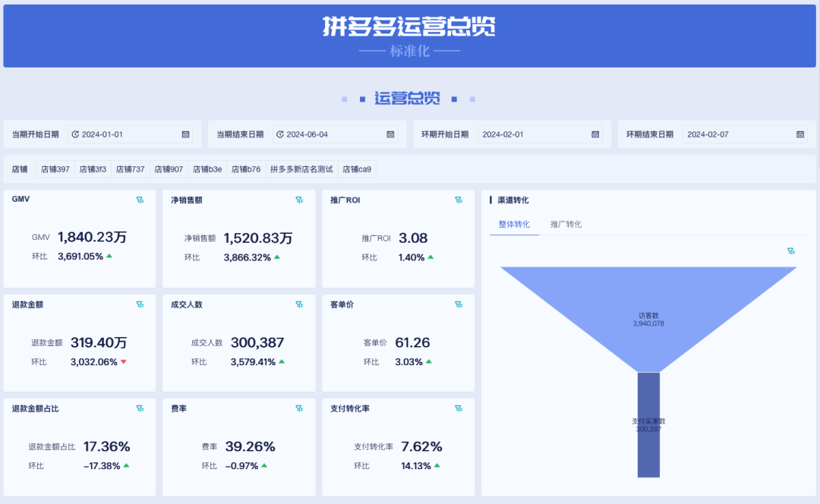Image resolution: width=820 pixels, height=504 pixels.
Task: Open calendar icon for 环期结束日期
Action: [800, 134]
